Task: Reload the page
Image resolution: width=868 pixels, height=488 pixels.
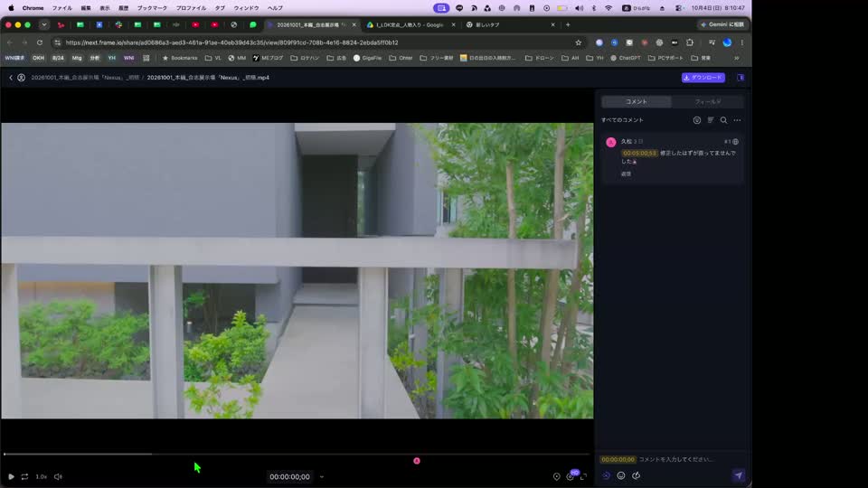Action: click(x=39, y=42)
